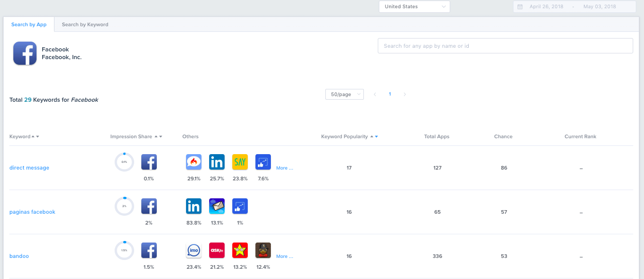
Task: Click the May 03, 2018 end date
Action: pyautogui.click(x=599, y=7)
